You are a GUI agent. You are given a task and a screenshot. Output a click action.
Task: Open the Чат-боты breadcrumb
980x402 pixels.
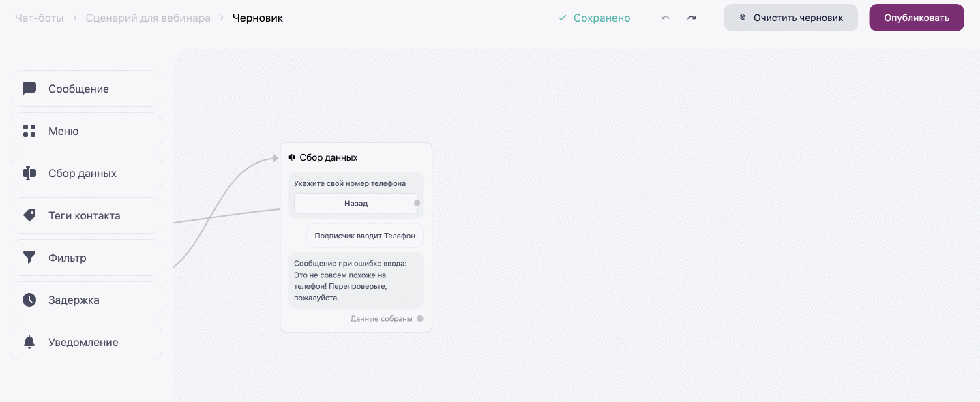click(40, 18)
